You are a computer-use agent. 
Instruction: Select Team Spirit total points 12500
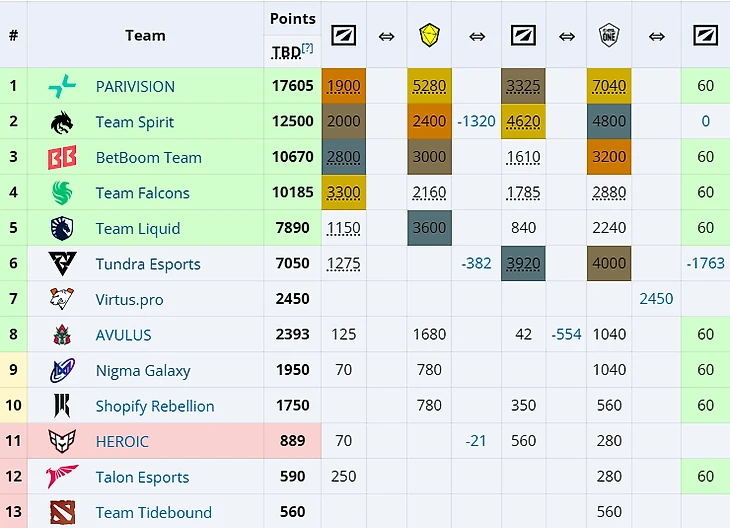coord(293,122)
